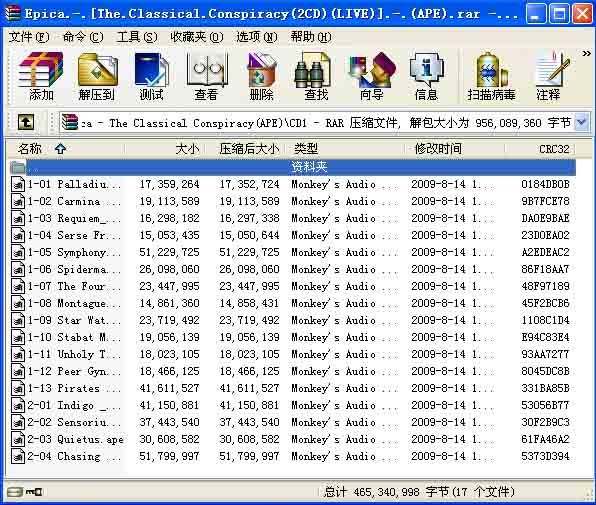Close the WinRAR window
Viewport: 596px width, 505px height.
582,14
